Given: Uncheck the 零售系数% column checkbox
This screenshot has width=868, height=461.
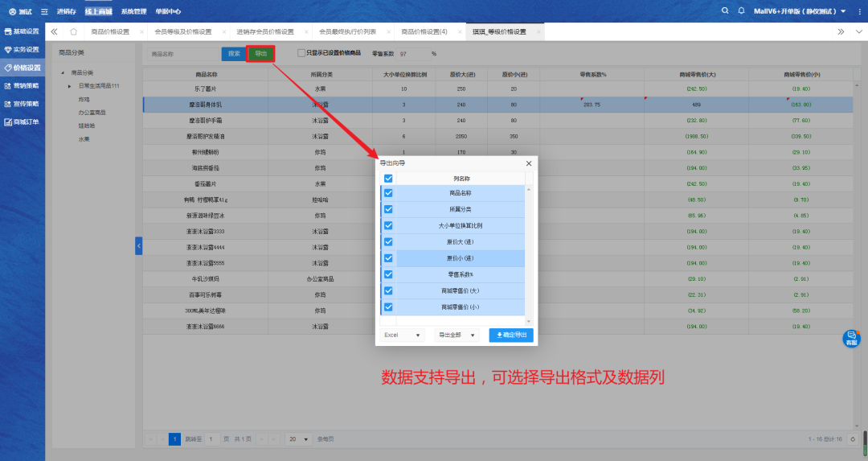Looking at the screenshot, I should pyautogui.click(x=388, y=274).
